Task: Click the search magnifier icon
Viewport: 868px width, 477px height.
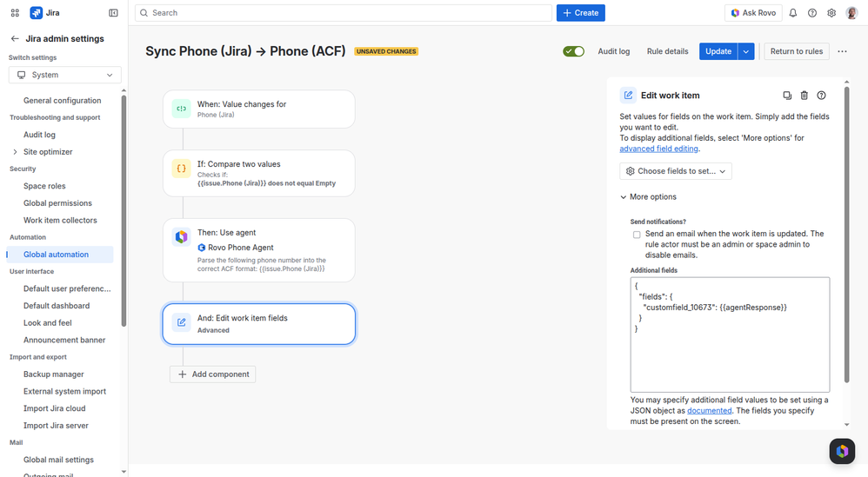Action: pos(144,13)
